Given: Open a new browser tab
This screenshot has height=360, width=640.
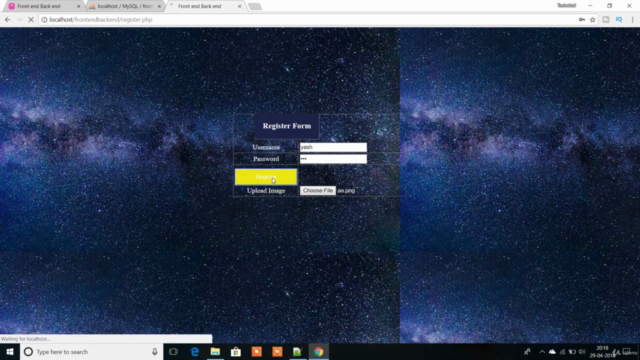Looking at the screenshot, I should click(x=255, y=7).
